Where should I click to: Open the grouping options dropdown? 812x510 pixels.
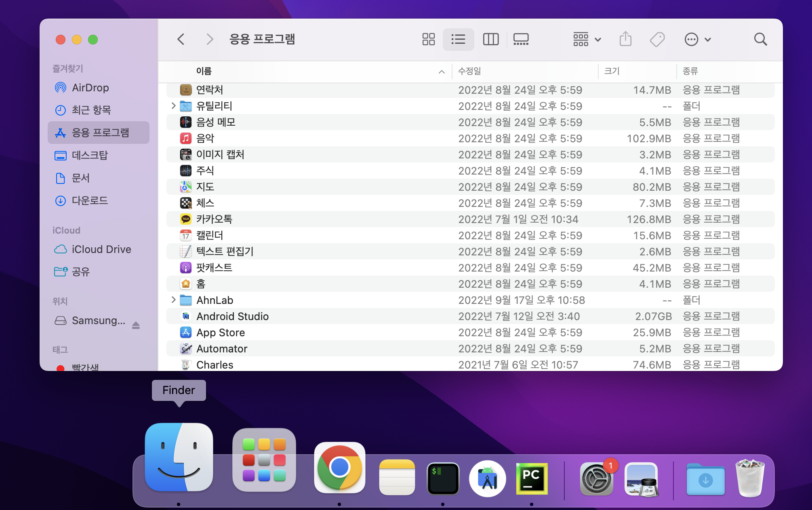pos(587,39)
